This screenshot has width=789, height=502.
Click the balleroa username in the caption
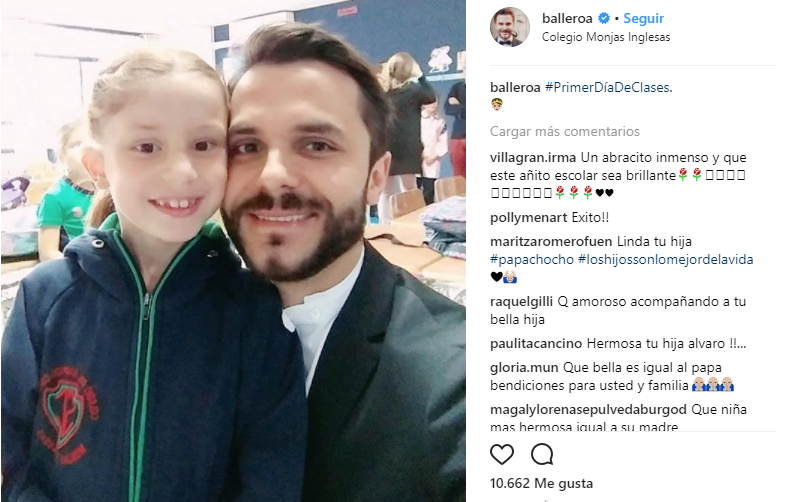coord(515,88)
